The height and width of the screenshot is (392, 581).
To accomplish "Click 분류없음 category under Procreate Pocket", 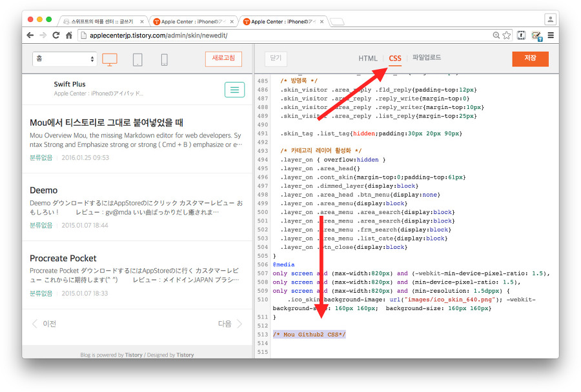I will pyautogui.click(x=41, y=293).
